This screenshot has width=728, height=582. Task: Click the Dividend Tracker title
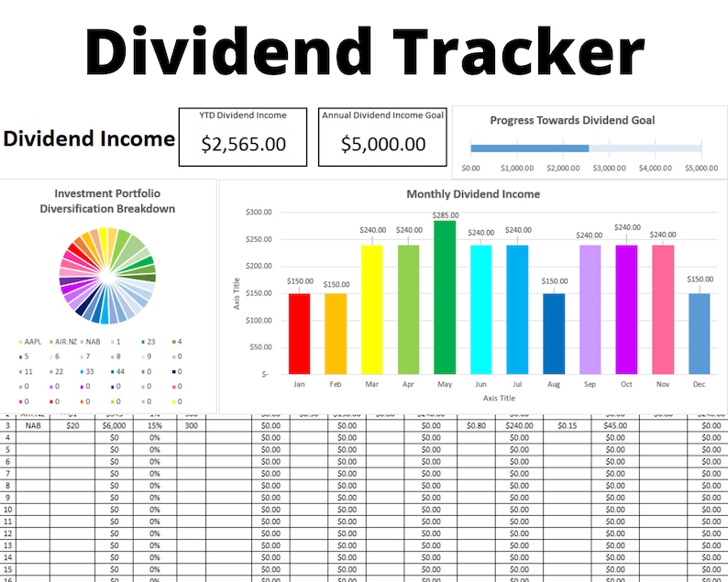pos(365,51)
